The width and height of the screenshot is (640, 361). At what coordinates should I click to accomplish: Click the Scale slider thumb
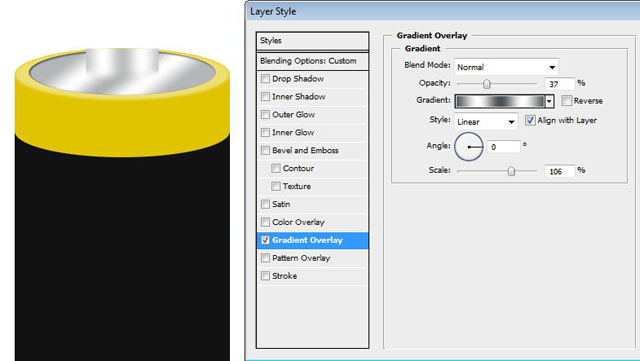[x=511, y=171]
